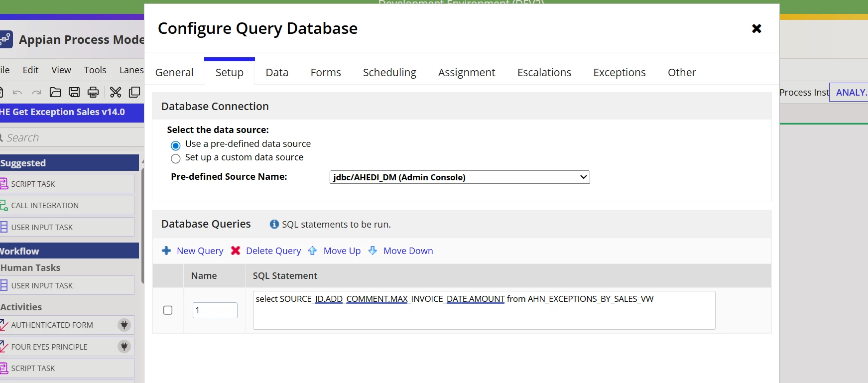This screenshot has height=383, width=868.
Task: Click the ANALY... tab behind the dialog
Action: 849,92
